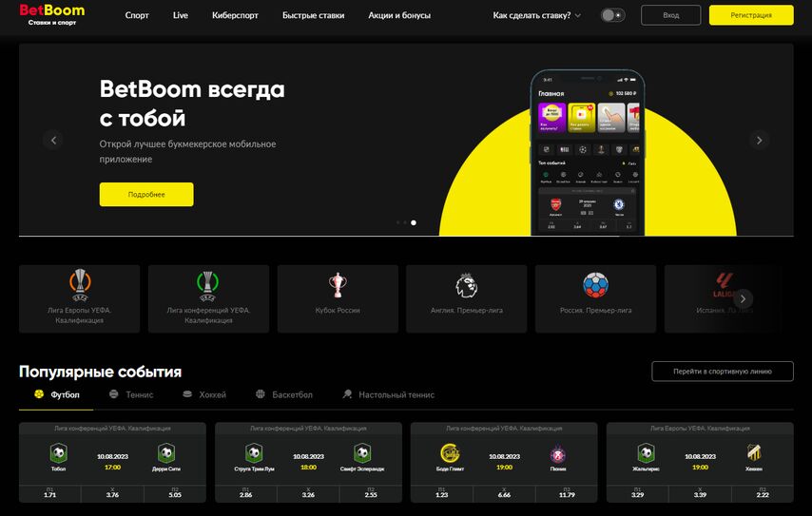Click the Свифт Эсперанж team badge
812x516 pixels.
(362, 453)
